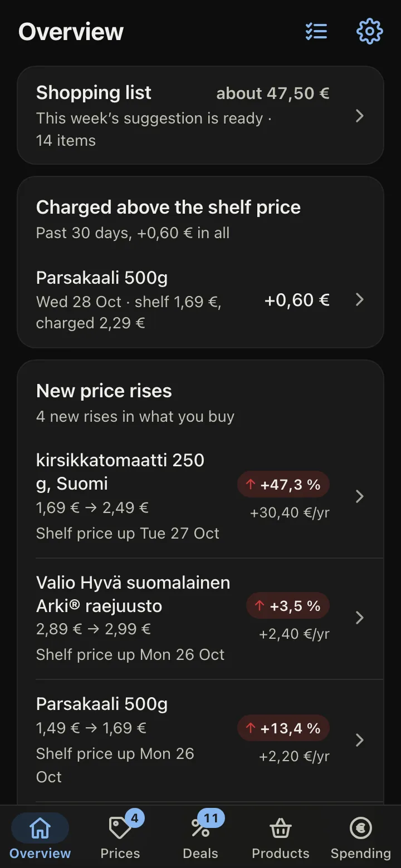Tap the +47,3 % price rise badge

283,485
